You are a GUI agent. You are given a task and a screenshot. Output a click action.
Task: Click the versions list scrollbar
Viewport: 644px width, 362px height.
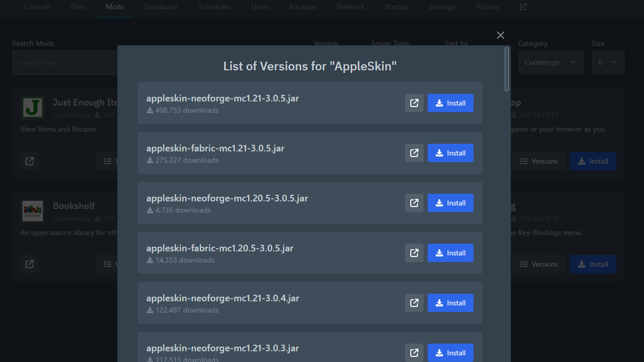pyautogui.click(x=507, y=69)
